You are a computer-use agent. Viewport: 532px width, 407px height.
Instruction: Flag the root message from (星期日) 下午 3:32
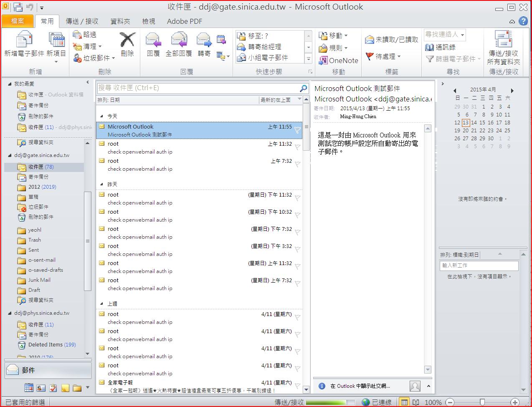tap(297, 249)
